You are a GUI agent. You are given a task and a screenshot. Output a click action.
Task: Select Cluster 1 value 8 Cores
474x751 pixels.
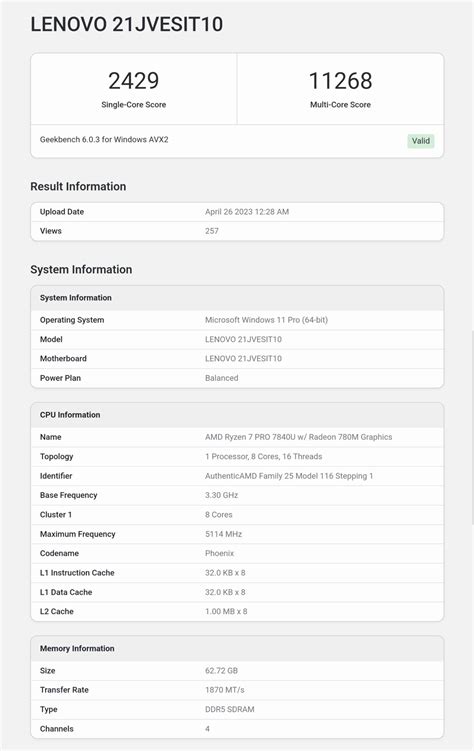tap(218, 514)
